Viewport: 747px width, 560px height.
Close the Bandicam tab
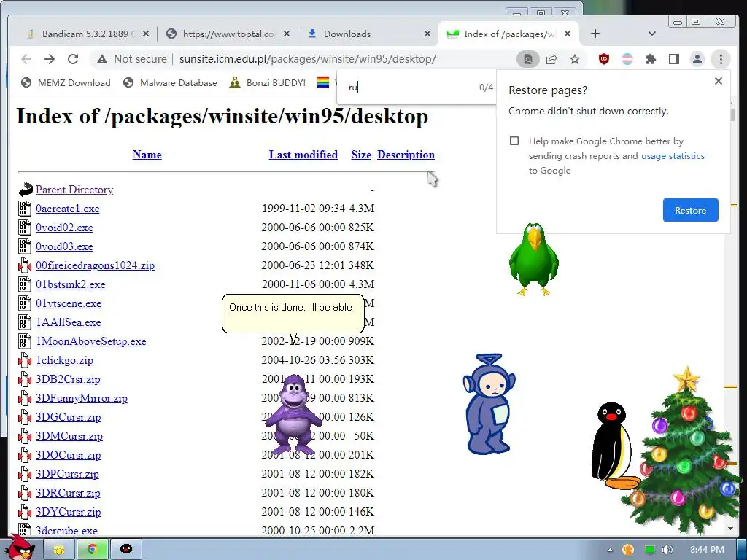(146, 34)
